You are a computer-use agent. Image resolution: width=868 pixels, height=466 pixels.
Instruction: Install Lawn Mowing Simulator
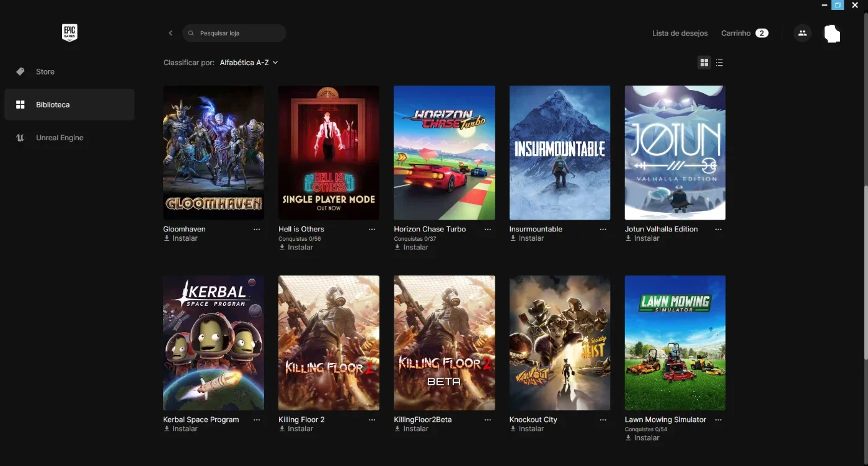coord(642,438)
